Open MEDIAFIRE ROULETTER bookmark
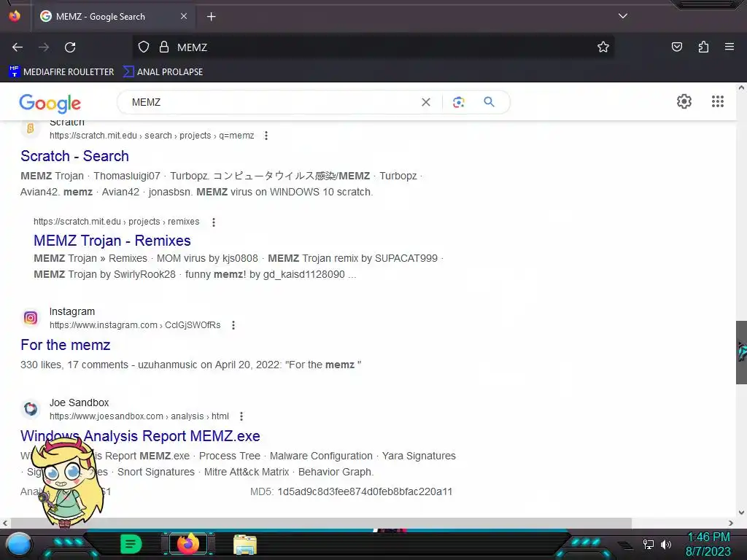Viewport: 747px width, 560px height. tap(61, 72)
